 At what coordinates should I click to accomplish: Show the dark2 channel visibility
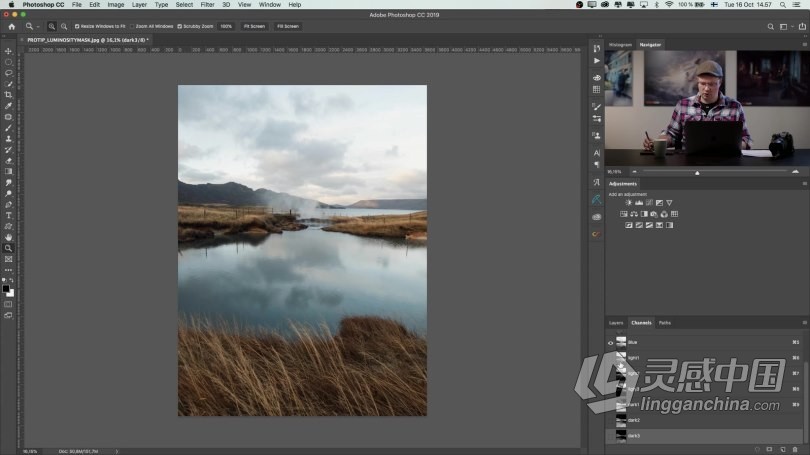coord(611,420)
